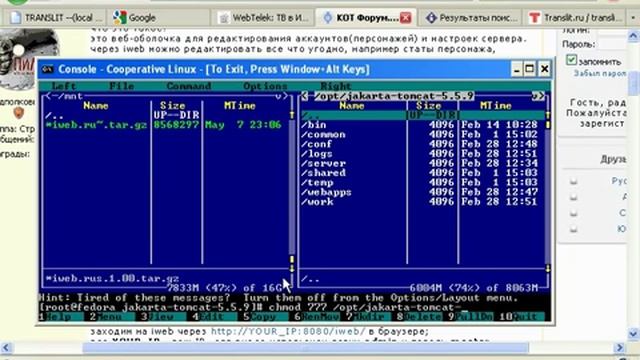Image resolution: width=640 pixels, height=360 pixels.
Task: Click the Size column header in left panel
Action: point(172,106)
